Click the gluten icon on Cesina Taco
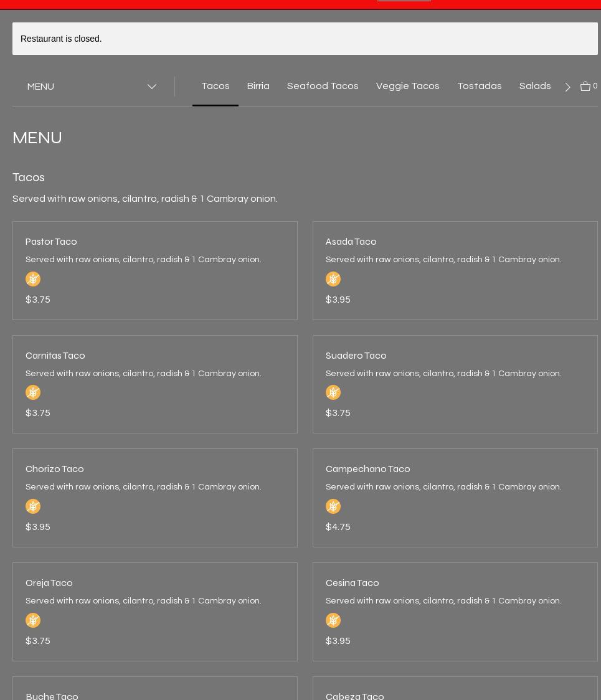The height and width of the screenshot is (700, 601). point(333,620)
